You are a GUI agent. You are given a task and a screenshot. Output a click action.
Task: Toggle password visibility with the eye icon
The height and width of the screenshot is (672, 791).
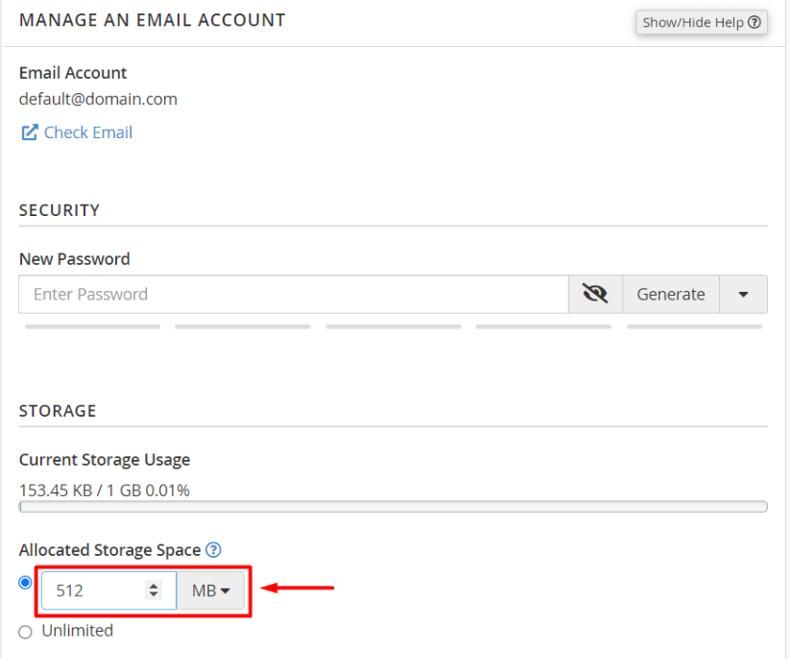coord(594,294)
